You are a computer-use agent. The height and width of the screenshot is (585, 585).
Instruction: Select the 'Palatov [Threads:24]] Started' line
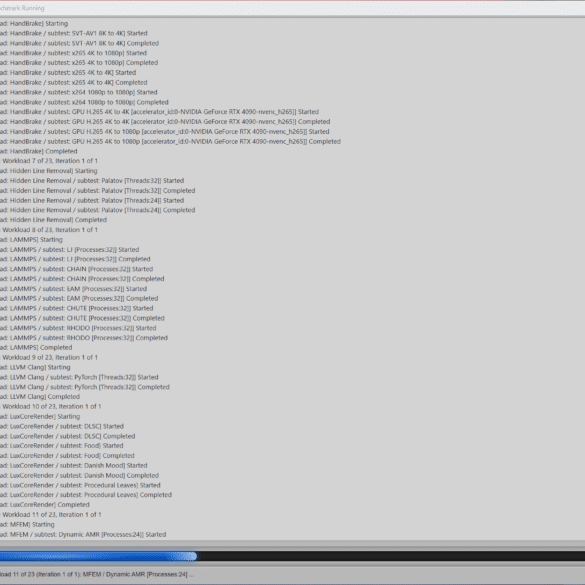pyautogui.click(x=92, y=200)
